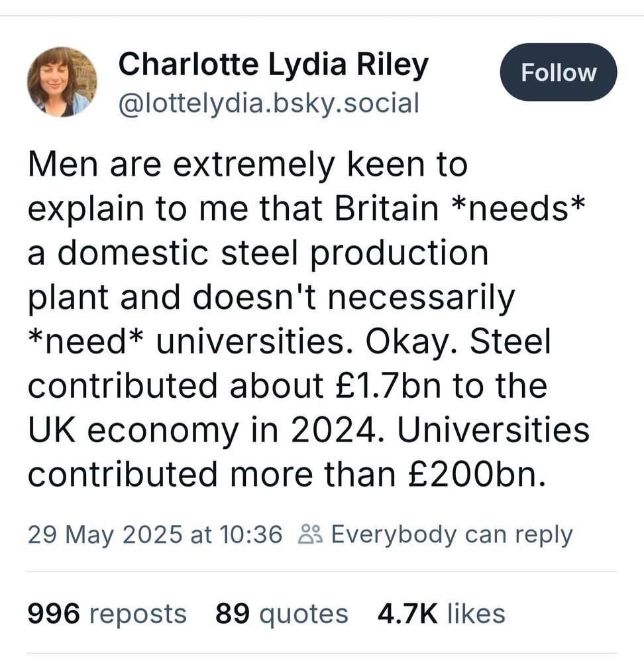This screenshot has width=644, height=663.
Task: Open the @lottelydia.bsky.social handle link
Action: point(268,103)
